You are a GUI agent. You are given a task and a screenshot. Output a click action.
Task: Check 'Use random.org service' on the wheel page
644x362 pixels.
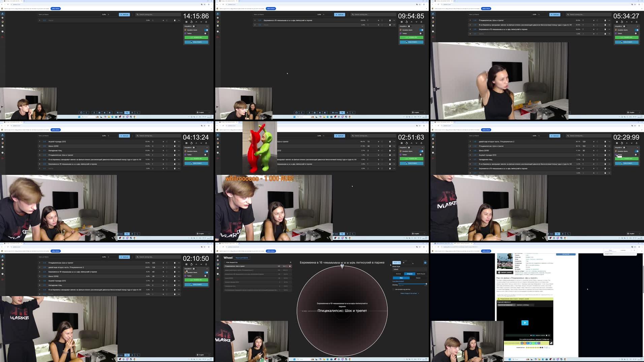[x=394, y=289]
